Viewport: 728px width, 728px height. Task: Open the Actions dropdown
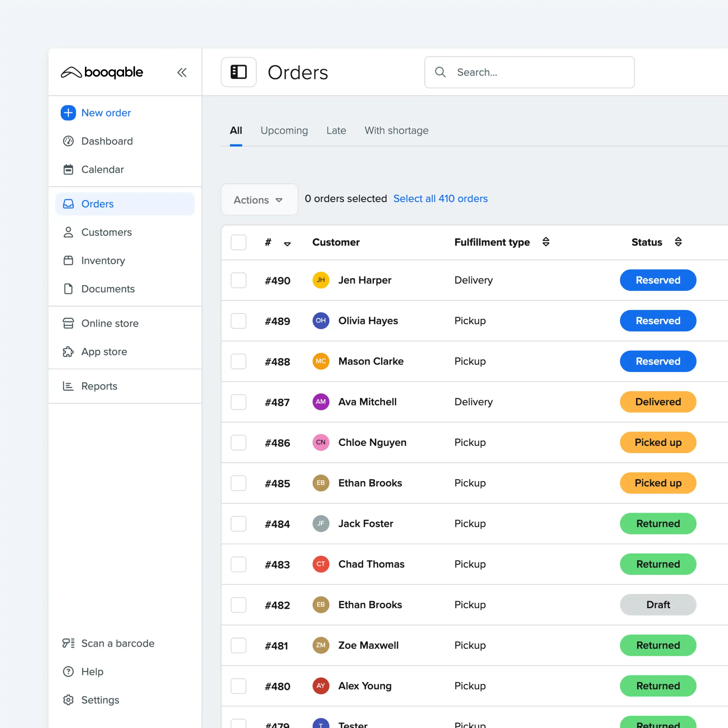259,200
